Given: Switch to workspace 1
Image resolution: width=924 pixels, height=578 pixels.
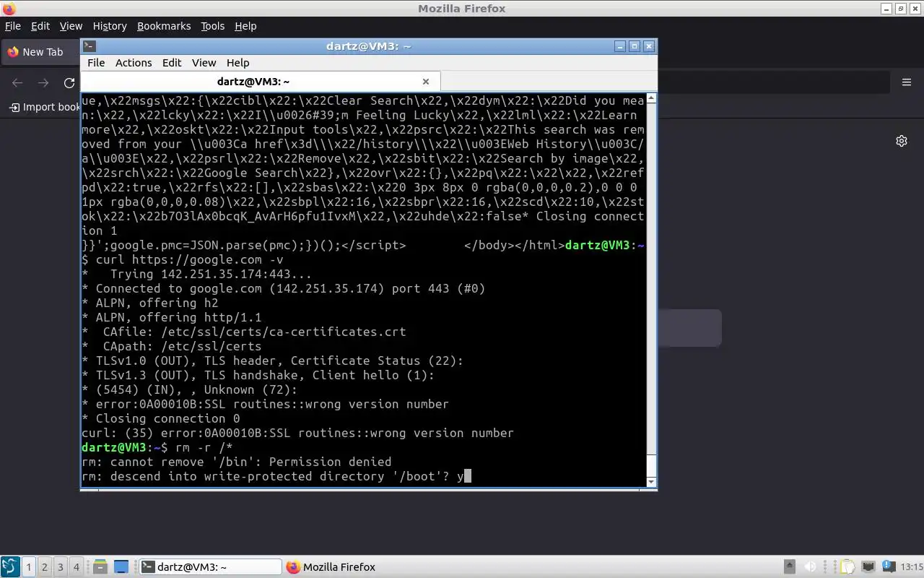Looking at the screenshot, I should click(29, 567).
